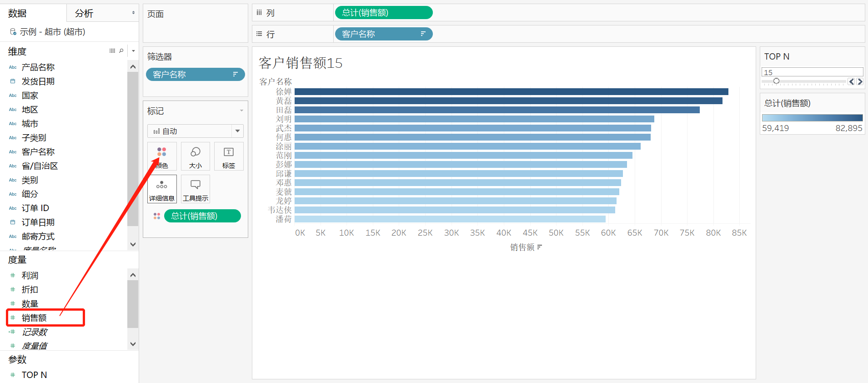Image resolution: width=868 pixels, height=383 pixels.
Task: Click the chart title 客户销售额15
Action: click(301, 63)
